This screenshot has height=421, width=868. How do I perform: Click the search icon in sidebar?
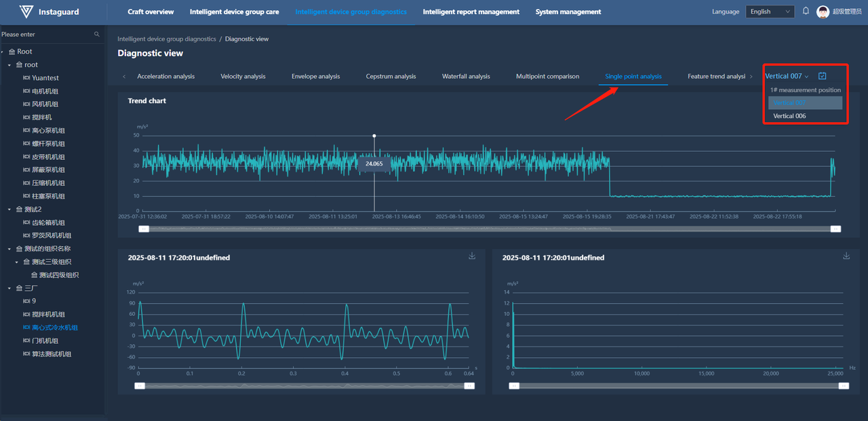point(97,35)
